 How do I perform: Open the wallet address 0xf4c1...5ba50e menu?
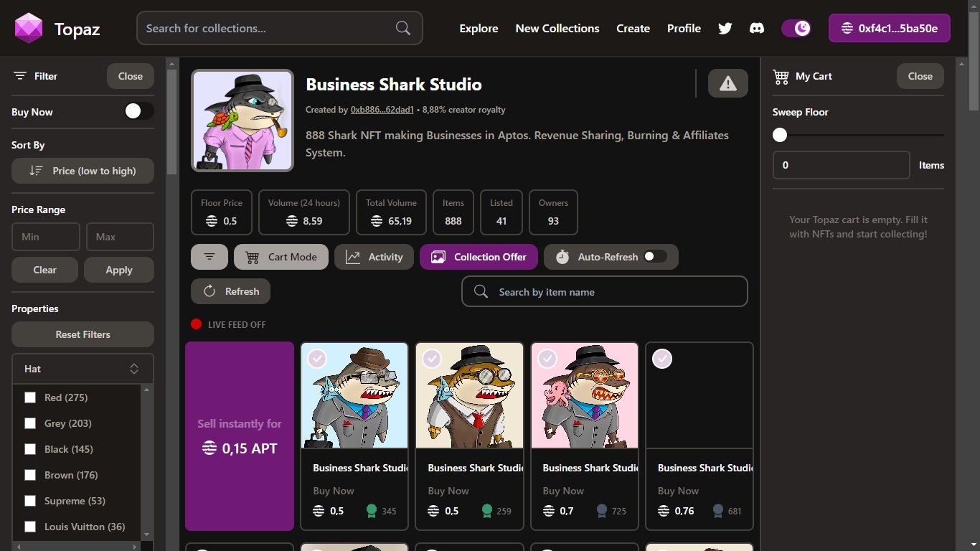tap(889, 28)
